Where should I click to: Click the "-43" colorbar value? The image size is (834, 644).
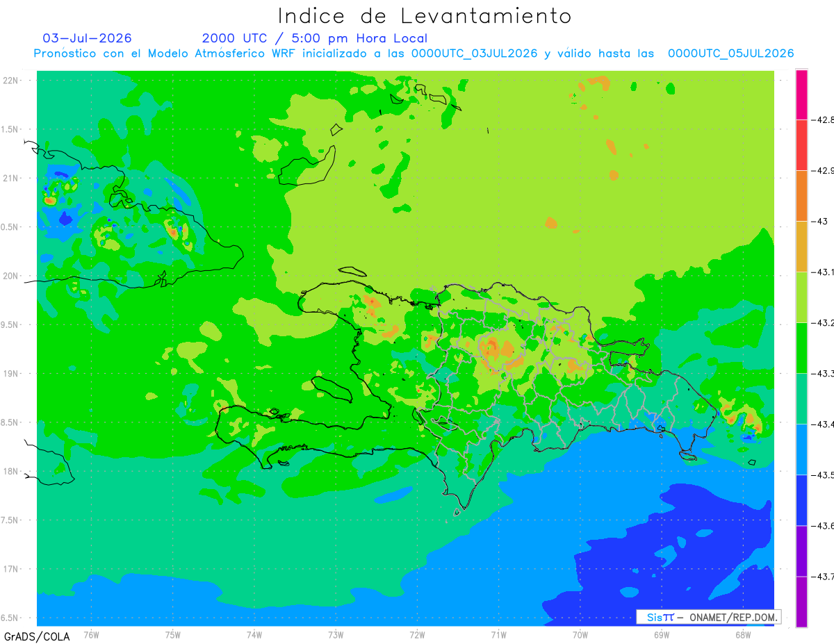click(x=819, y=221)
